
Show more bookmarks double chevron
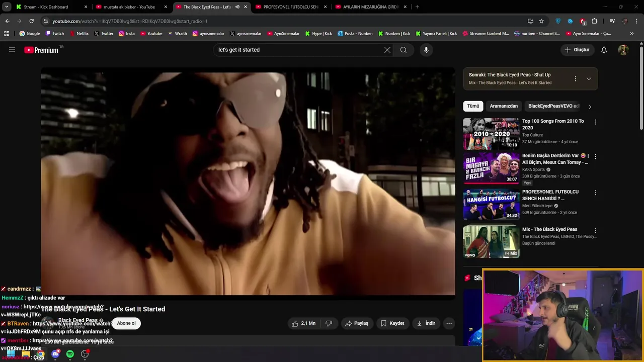tap(632, 34)
